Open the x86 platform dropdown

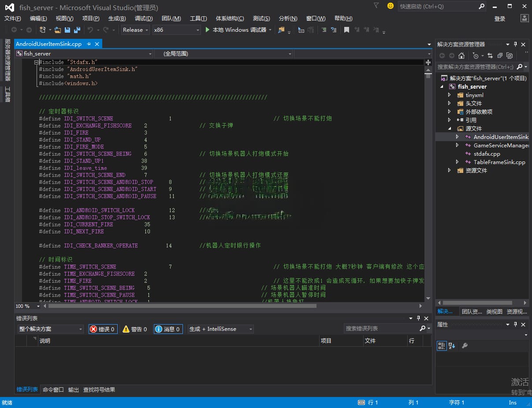coord(176,30)
